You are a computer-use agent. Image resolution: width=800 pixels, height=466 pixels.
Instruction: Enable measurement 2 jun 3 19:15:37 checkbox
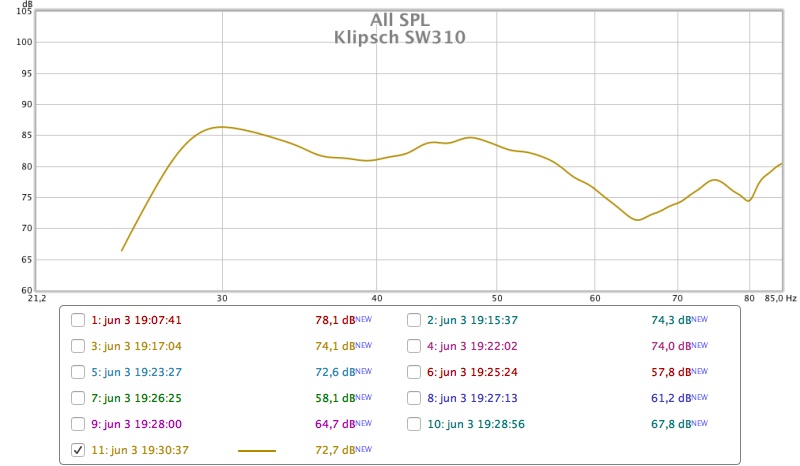tap(414, 320)
